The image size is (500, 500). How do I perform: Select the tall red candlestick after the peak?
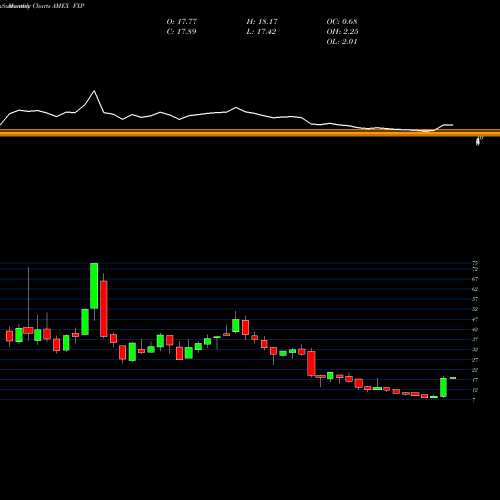coord(104,309)
